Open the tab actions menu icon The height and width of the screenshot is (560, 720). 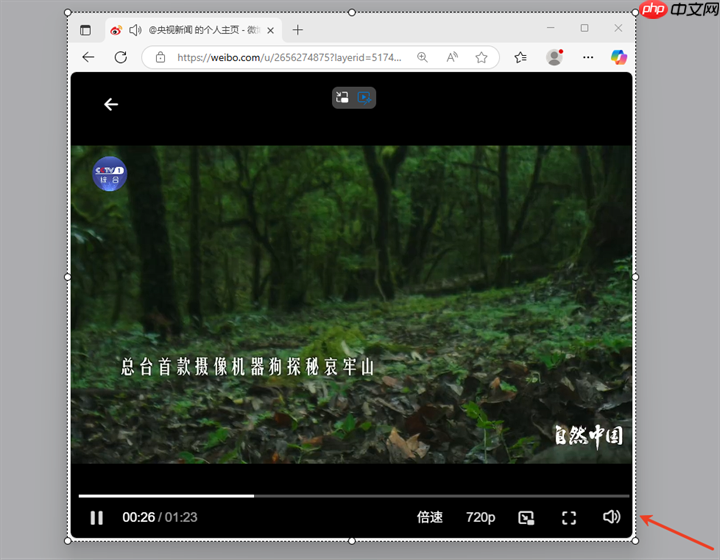85,30
